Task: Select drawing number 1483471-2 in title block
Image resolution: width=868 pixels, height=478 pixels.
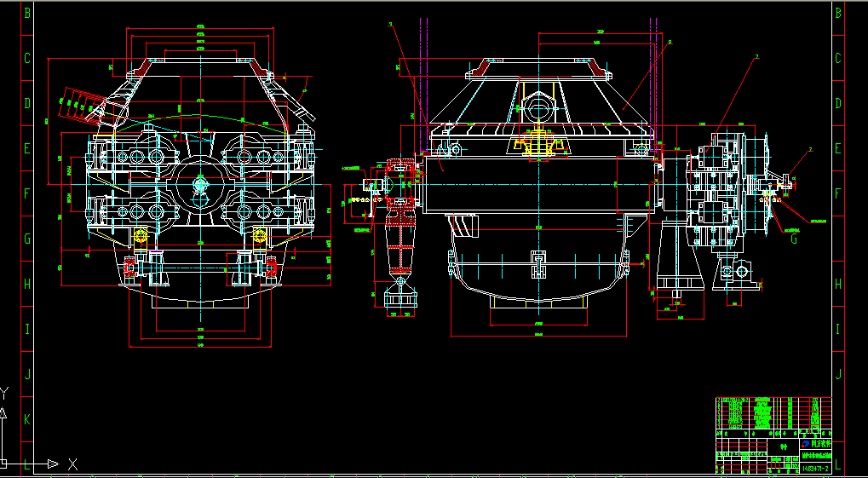Action: click(x=815, y=469)
